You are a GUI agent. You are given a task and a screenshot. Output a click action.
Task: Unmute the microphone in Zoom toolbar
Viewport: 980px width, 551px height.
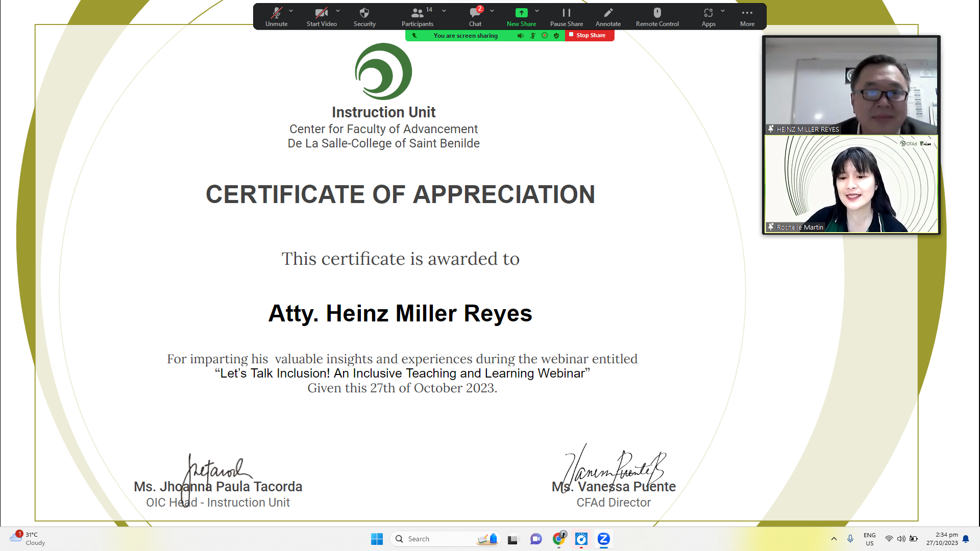pos(276,16)
